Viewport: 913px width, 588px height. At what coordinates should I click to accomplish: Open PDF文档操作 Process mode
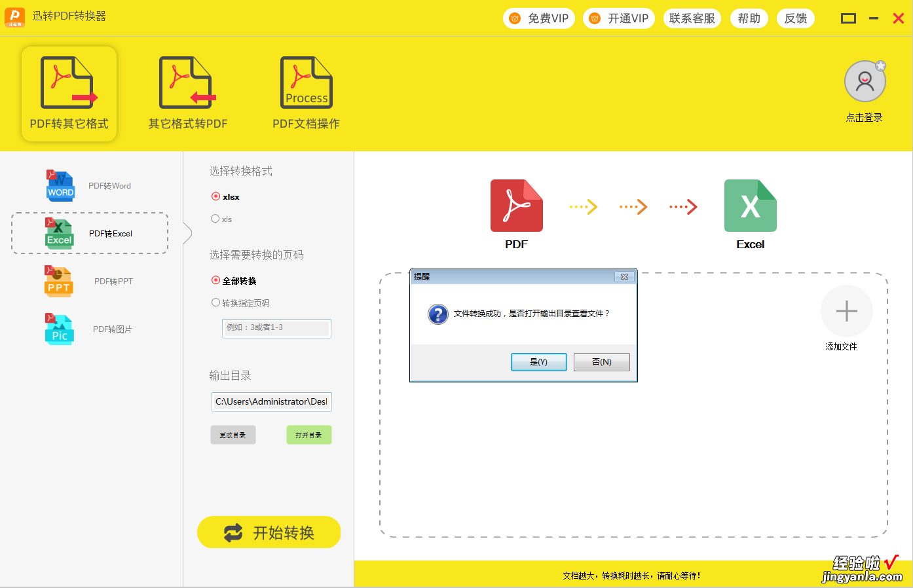click(307, 94)
